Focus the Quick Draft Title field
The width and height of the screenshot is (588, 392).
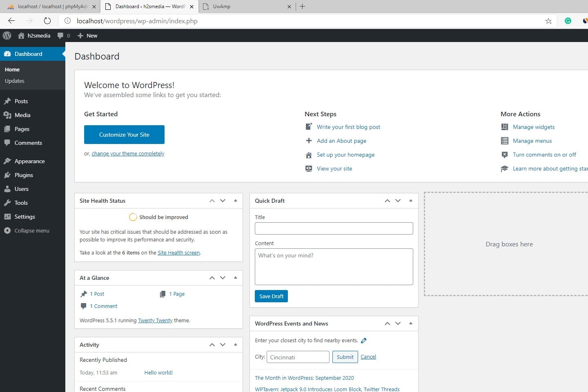334,228
